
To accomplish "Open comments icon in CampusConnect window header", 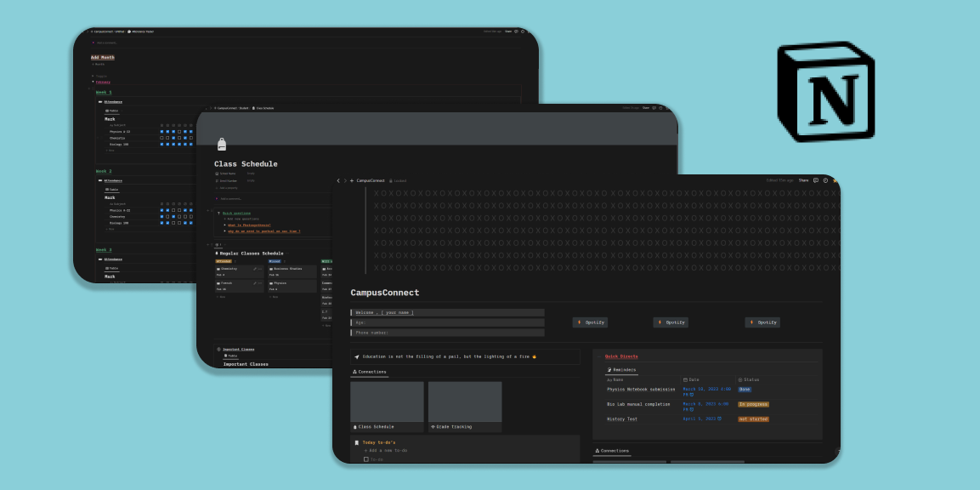I will pos(816,180).
